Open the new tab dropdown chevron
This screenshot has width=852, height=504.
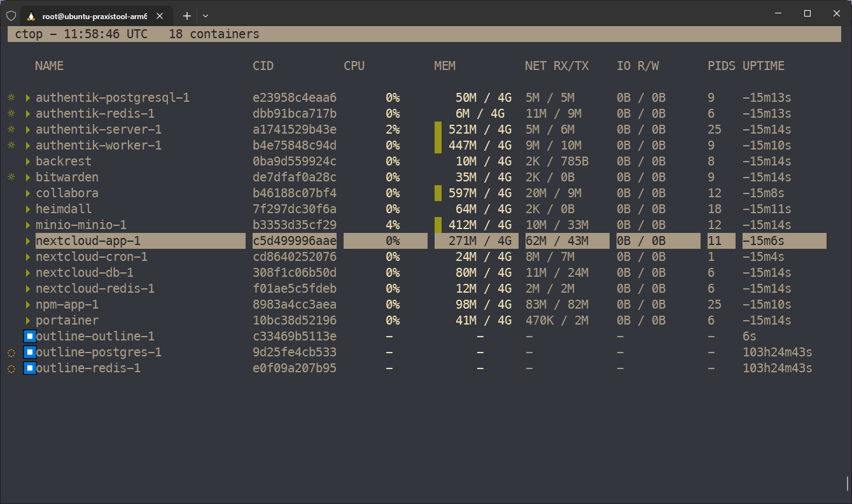click(x=206, y=16)
